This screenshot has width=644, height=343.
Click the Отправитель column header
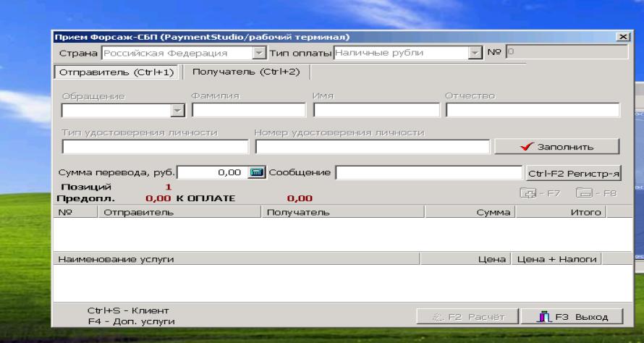tap(179, 212)
